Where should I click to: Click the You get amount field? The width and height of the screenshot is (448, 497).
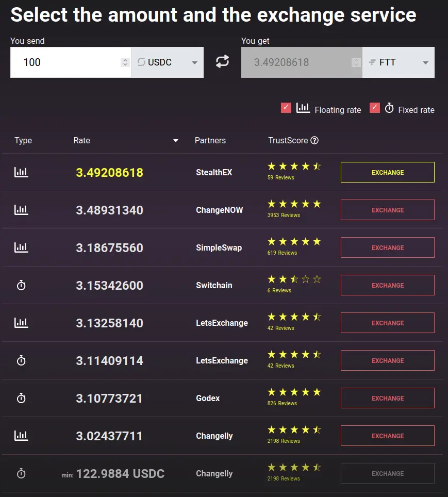click(x=302, y=62)
